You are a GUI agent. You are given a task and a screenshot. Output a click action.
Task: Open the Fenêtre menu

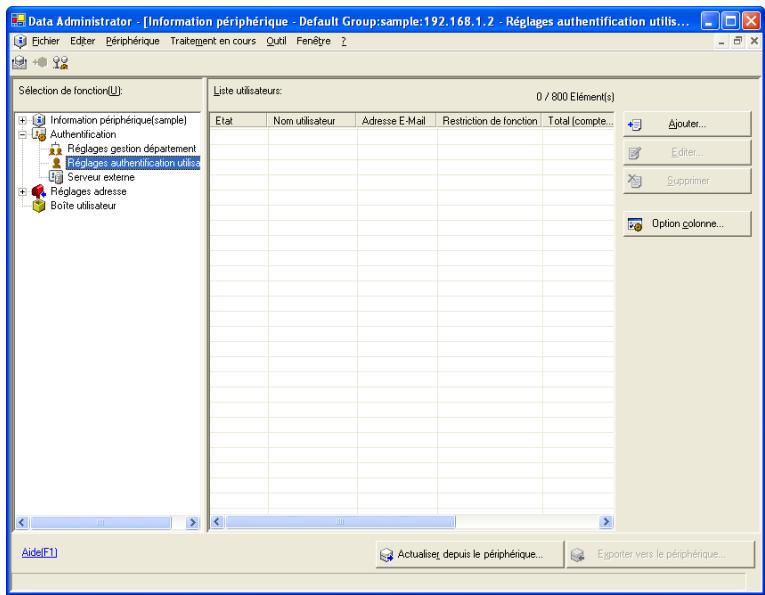coord(313,41)
